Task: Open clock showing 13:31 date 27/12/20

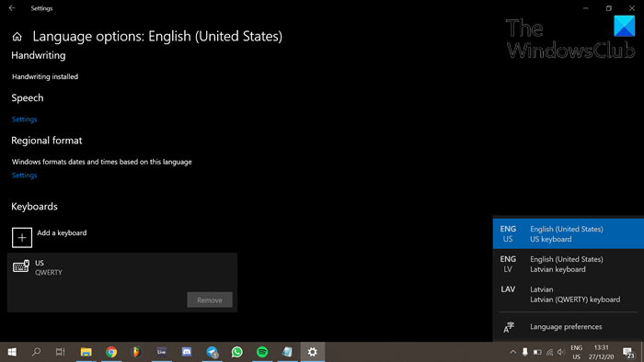Action: [602, 352]
